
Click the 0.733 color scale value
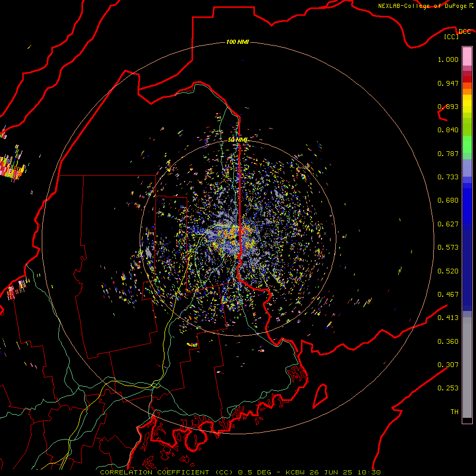click(x=448, y=177)
